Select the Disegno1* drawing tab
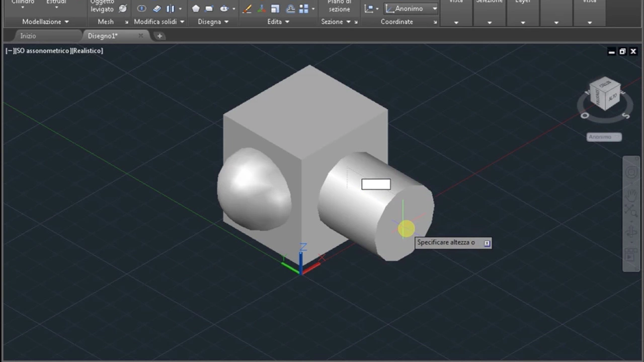 tap(103, 36)
